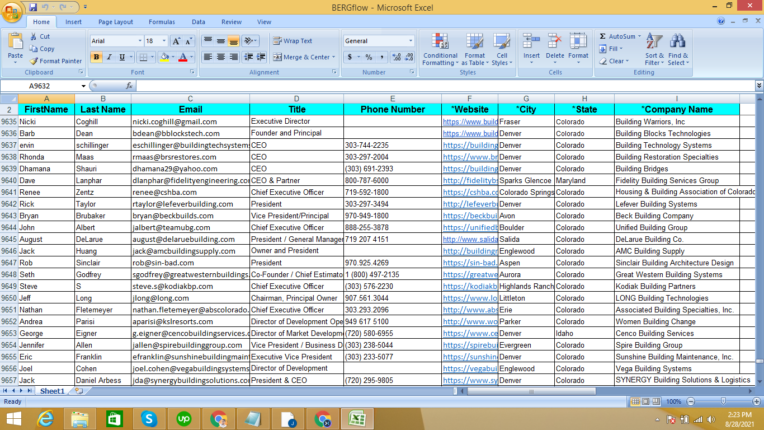Click the Office button logo
Image resolution: width=764 pixels, height=430 pixels.
tap(12, 12)
